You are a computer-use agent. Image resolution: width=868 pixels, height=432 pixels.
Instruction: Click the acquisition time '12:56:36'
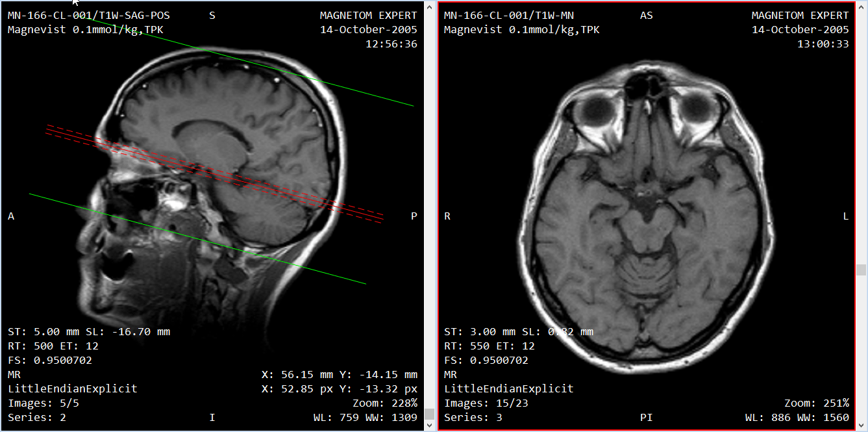(x=391, y=44)
